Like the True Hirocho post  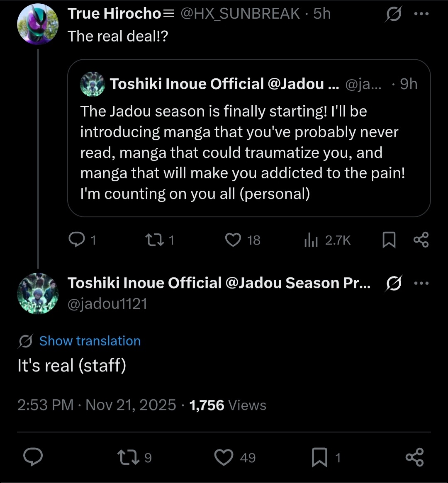click(x=233, y=240)
